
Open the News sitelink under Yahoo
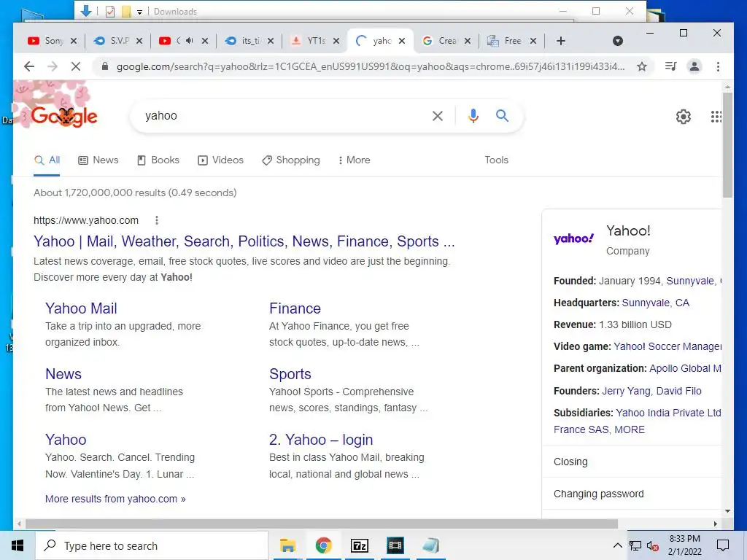[x=63, y=374]
